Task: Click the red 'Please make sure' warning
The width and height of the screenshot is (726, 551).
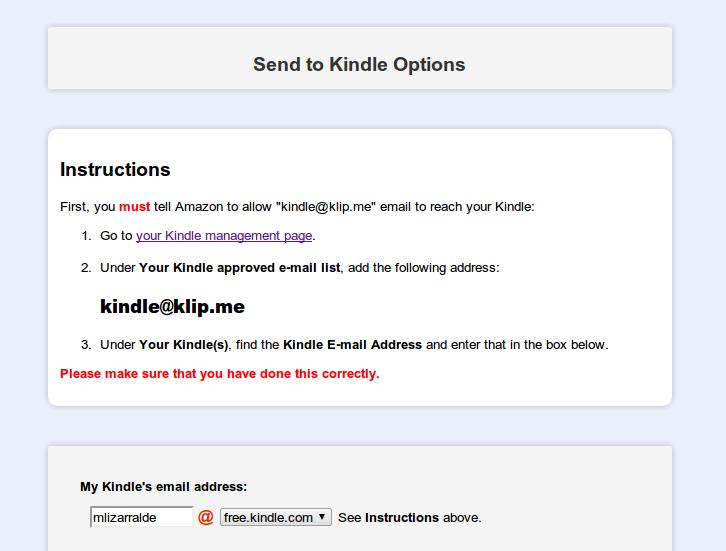Action: pos(219,374)
